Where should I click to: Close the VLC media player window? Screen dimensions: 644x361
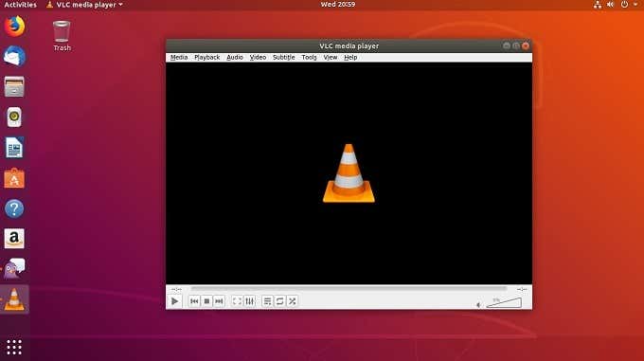pyautogui.click(x=526, y=45)
